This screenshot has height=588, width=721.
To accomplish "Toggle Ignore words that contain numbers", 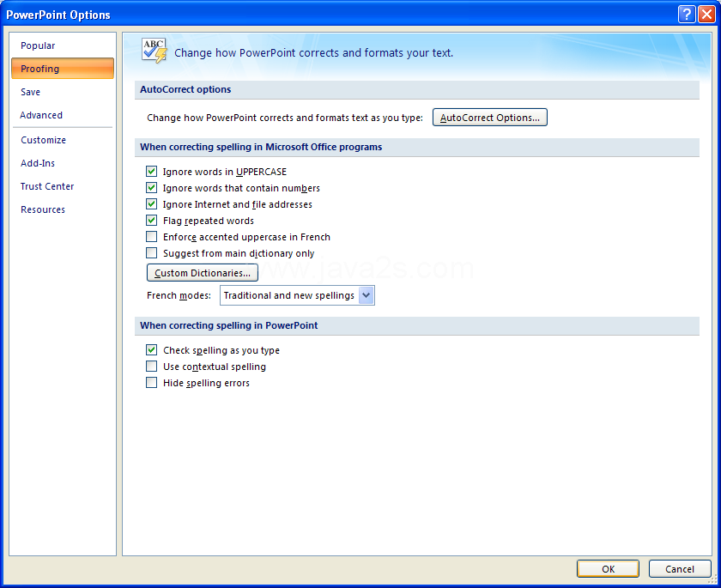I will (x=151, y=188).
